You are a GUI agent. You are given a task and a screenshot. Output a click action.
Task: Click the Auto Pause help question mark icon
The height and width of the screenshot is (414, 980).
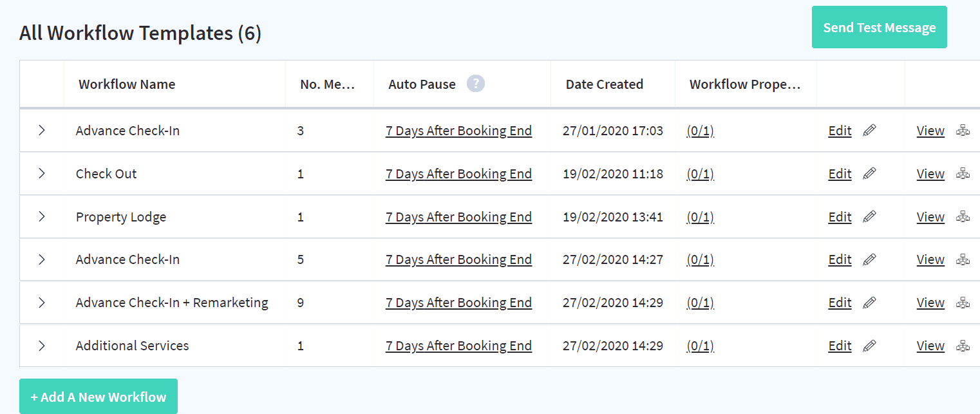point(475,84)
